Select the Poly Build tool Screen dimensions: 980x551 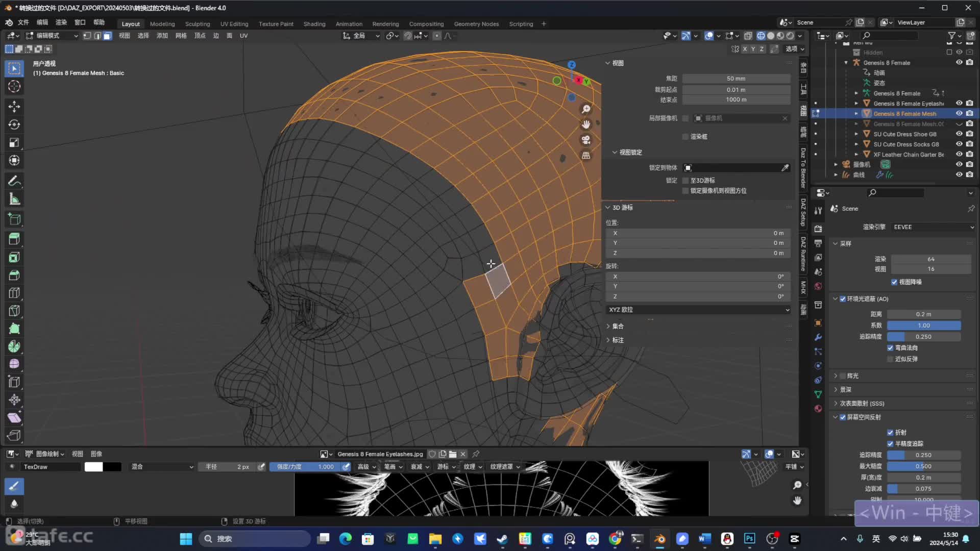14,329
